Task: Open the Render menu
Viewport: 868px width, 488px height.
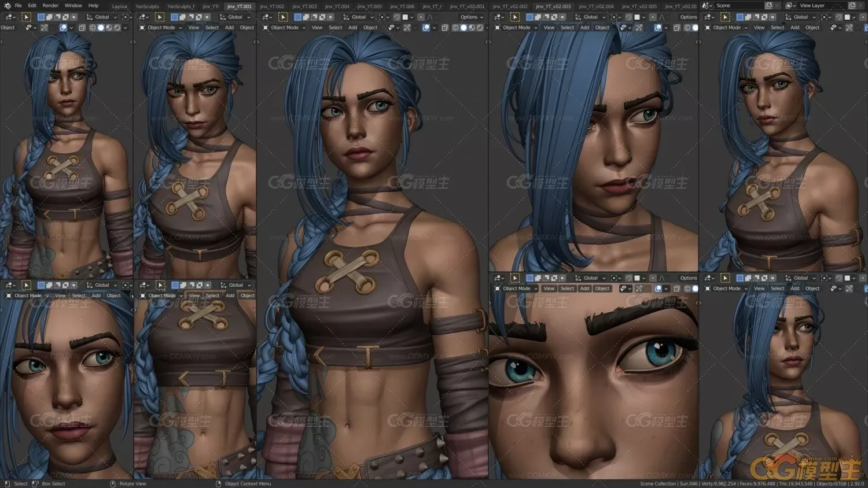Action: (50, 6)
